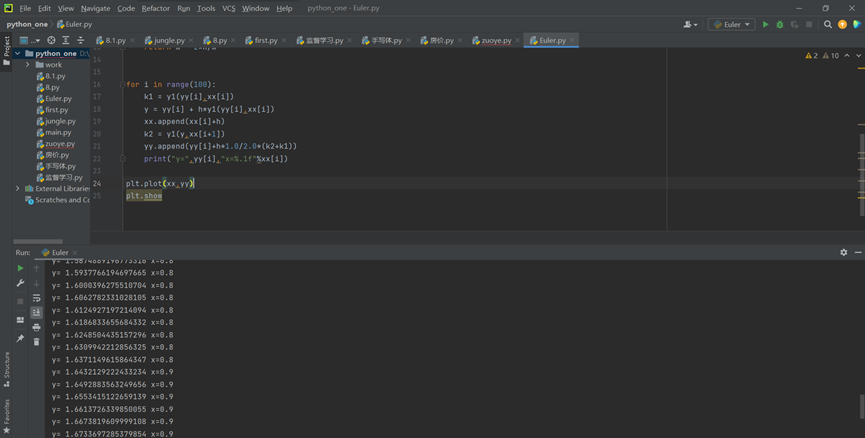Open the user account icon menu
Screen dimensions: 865x438
(x=690, y=24)
